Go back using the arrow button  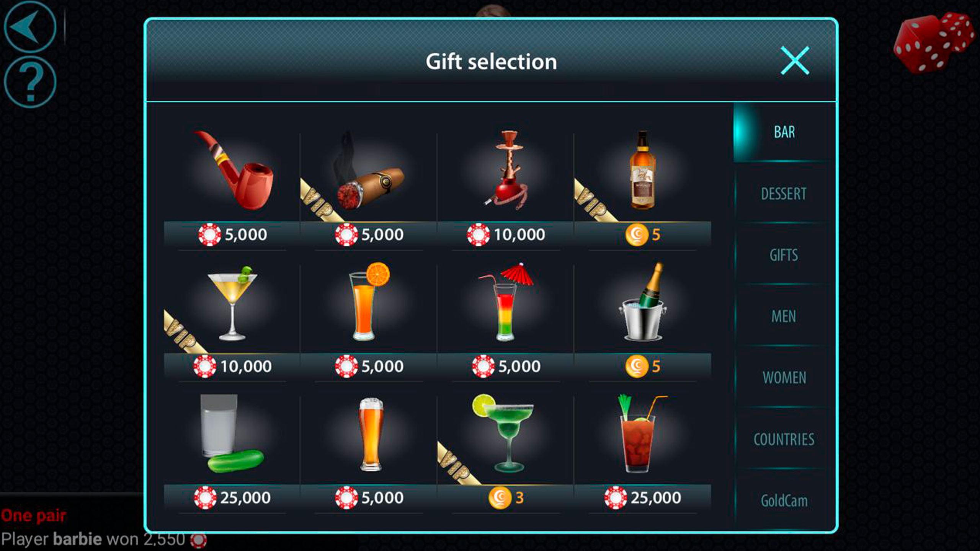30,27
